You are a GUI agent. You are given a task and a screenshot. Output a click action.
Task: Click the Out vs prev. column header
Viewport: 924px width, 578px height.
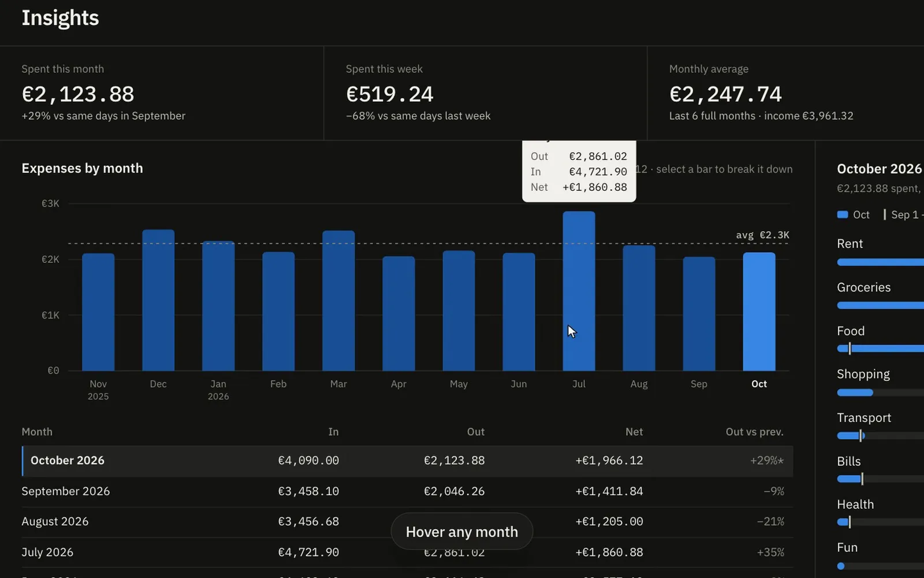754,432
